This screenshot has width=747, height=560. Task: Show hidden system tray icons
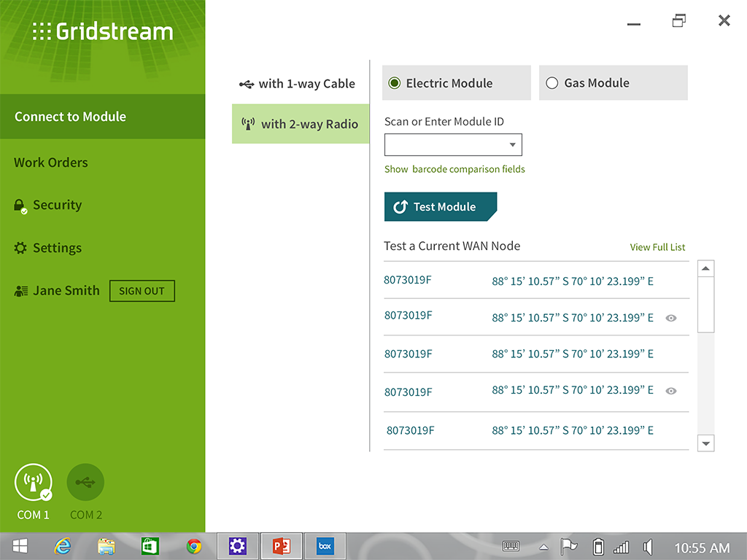(543, 547)
